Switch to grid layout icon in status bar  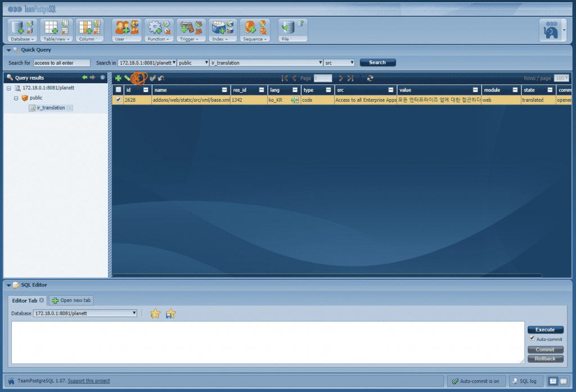click(563, 381)
